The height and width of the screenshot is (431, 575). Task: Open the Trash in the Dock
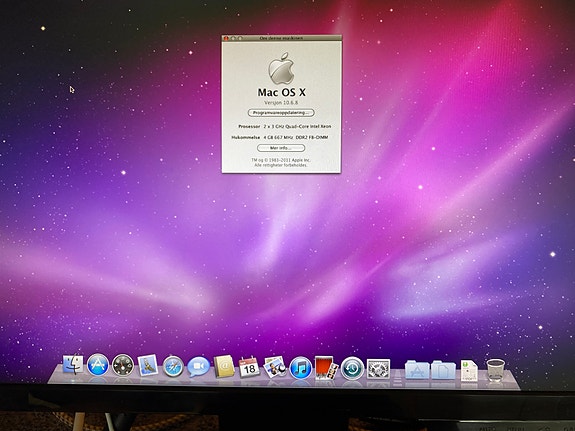tap(495, 370)
